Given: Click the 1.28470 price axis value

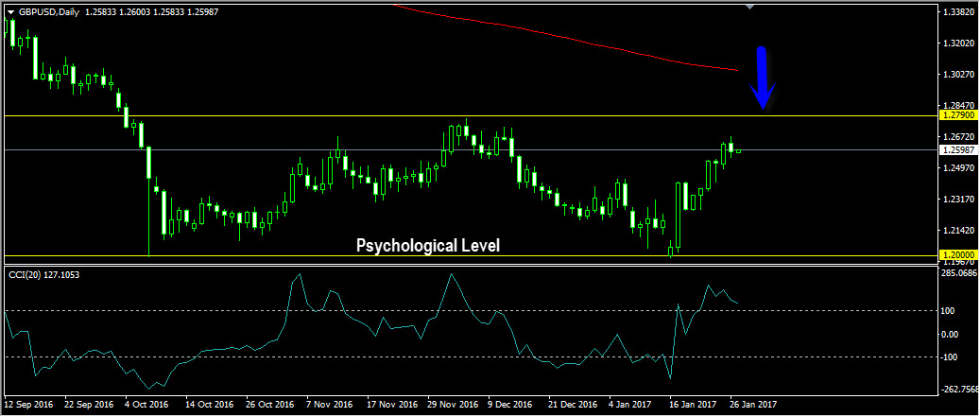Looking at the screenshot, I should pos(960,106).
